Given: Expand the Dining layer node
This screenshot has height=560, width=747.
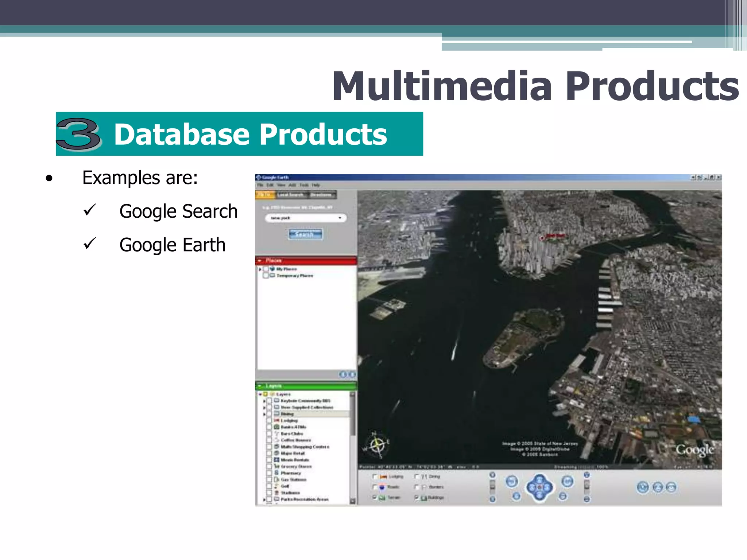Looking at the screenshot, I should (x=265, y=414).
